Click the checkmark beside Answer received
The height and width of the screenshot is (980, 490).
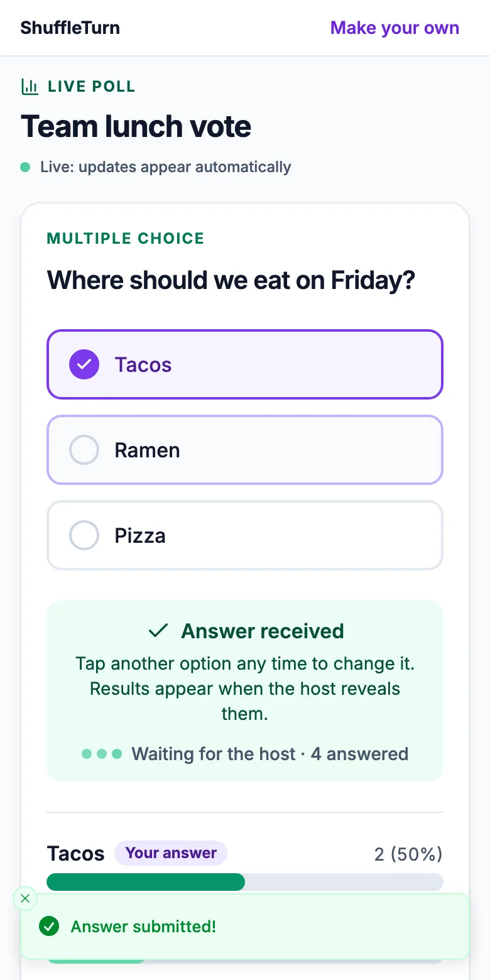click(158, 631)
